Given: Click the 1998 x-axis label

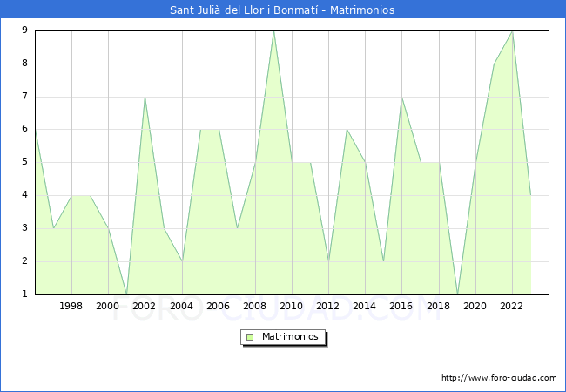Looking at the screenshot, I should tap(71, 306).
